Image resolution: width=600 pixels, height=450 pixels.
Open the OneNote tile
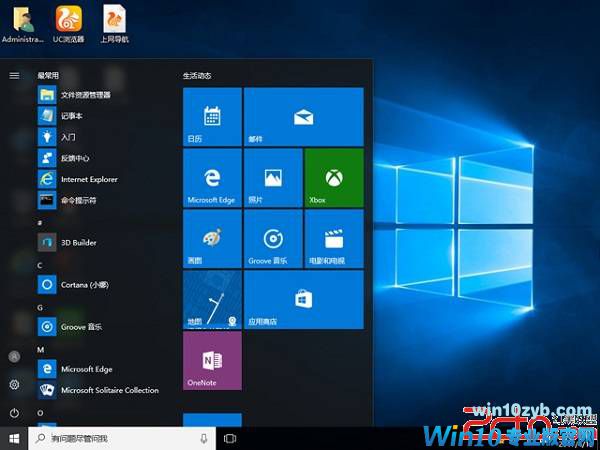click(x=212, y=361)
